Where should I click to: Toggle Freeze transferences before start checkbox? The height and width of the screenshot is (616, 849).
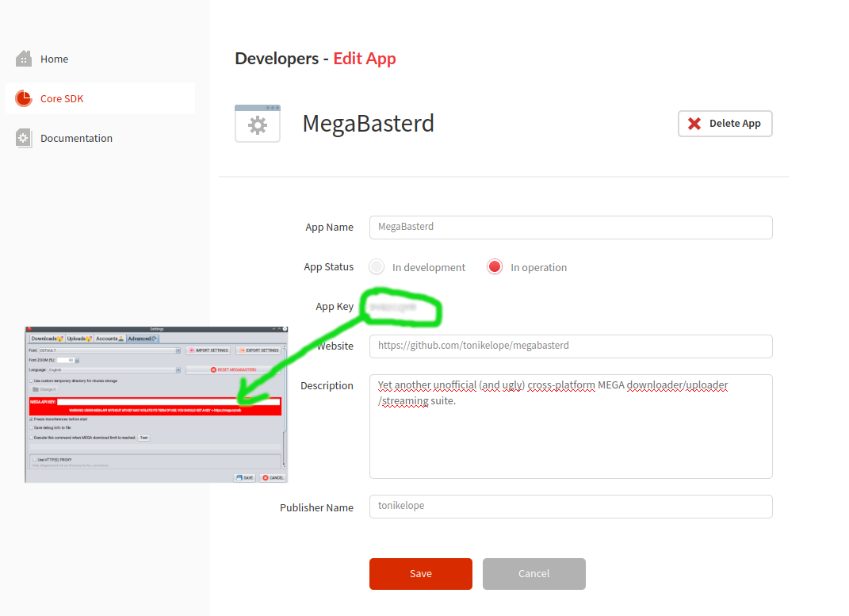pyautogui.click(x=31, y=419)
